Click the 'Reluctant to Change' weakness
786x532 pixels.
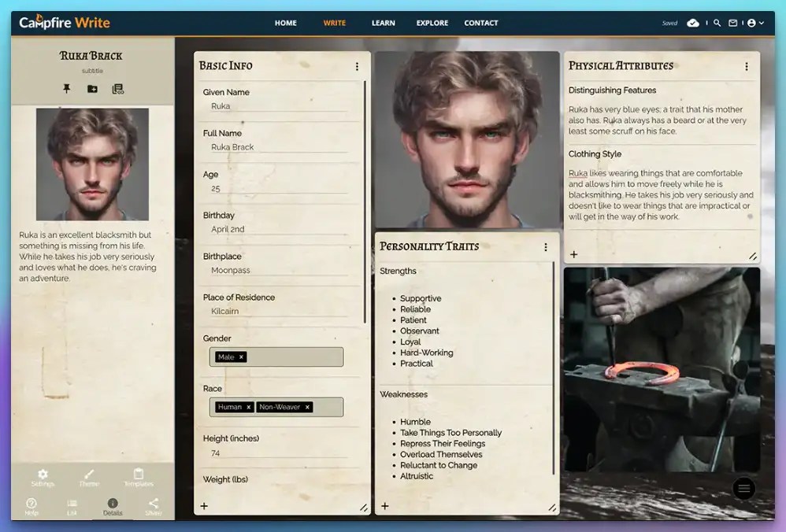coord(439,465)
